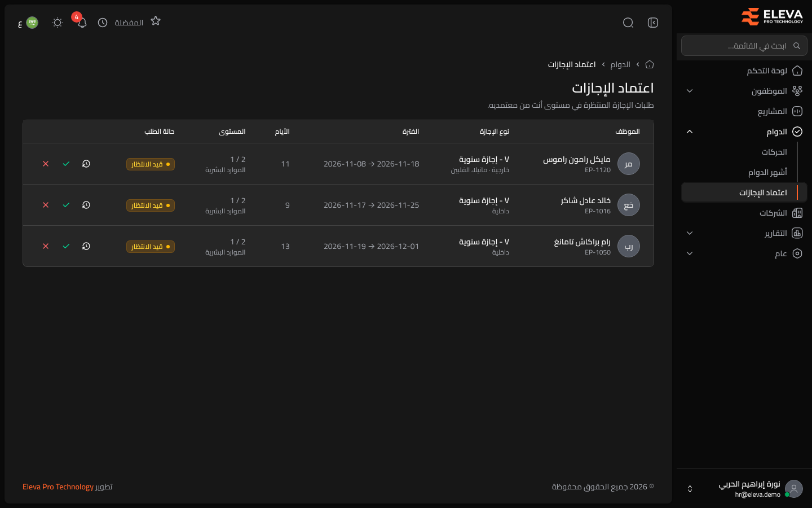Open the top bar search icon
The width and height of the screenshot is (812, 508).
(x=628, y=23)
